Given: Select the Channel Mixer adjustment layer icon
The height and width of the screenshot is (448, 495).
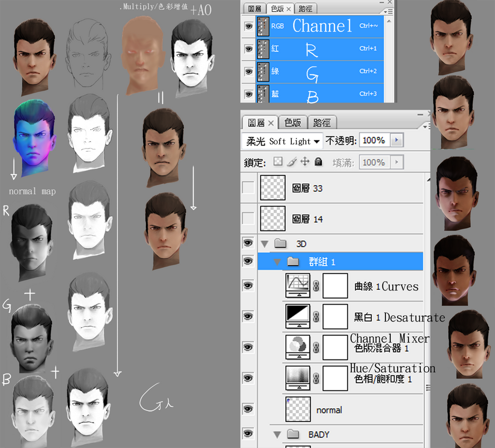Looking at the screenshot, I should (299, 346).
